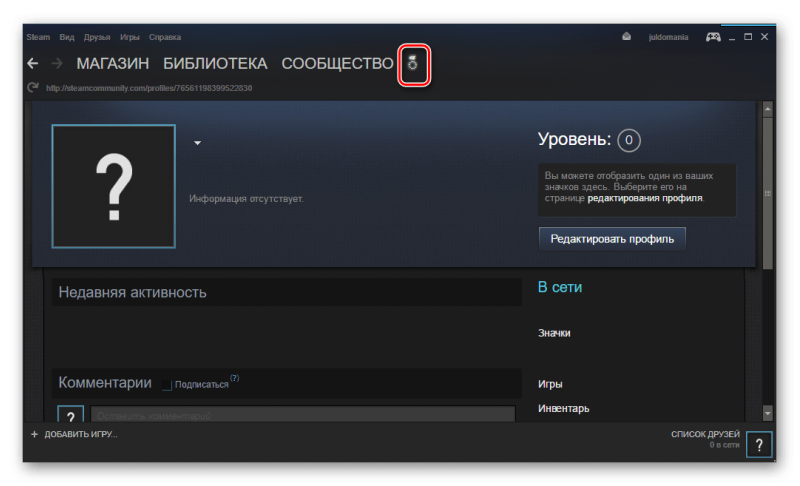Click the question mark help on Подписаться
Image resolution: width=800 pixels, height=486 pixels.
[234, 378]
